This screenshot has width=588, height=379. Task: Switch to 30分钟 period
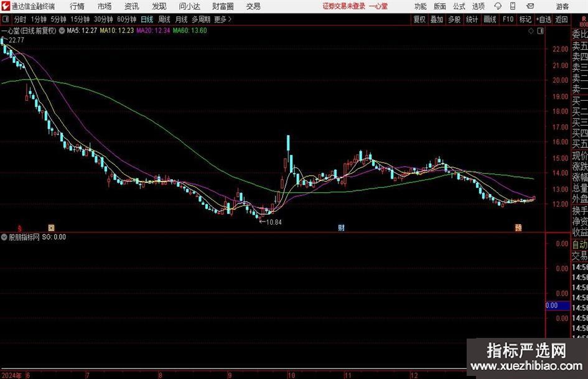(103, 19)
